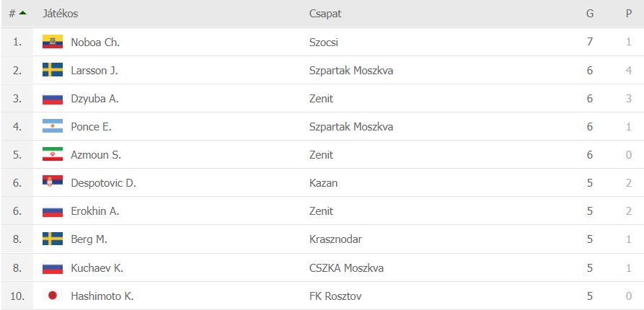Click the Sweden flag beside Berg M.
644x310 pixels.
click(53, 239)
